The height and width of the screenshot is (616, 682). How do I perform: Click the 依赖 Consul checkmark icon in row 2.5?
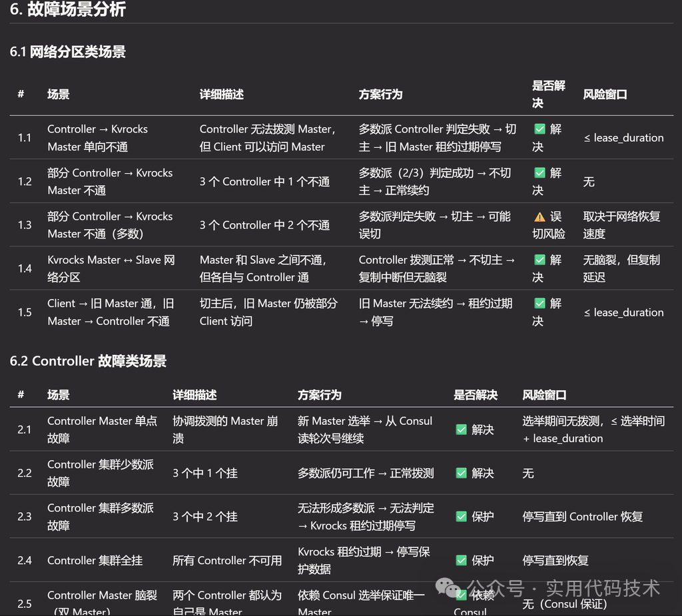click(x=460, y=596)
